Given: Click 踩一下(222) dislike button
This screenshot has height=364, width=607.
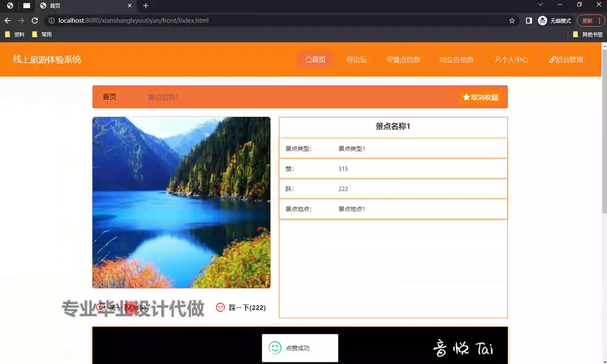Looking at the screenshot, I should (241, 308).
